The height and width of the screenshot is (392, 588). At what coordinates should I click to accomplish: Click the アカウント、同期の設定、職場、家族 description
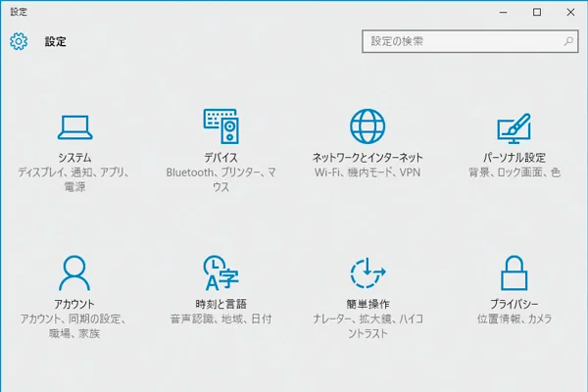tap(74, 325)
